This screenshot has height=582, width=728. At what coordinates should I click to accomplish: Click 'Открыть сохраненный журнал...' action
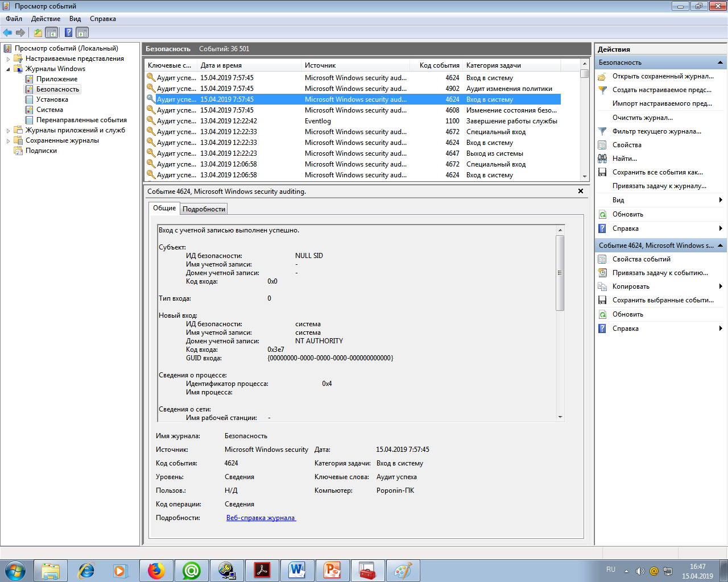coord(663,76)
